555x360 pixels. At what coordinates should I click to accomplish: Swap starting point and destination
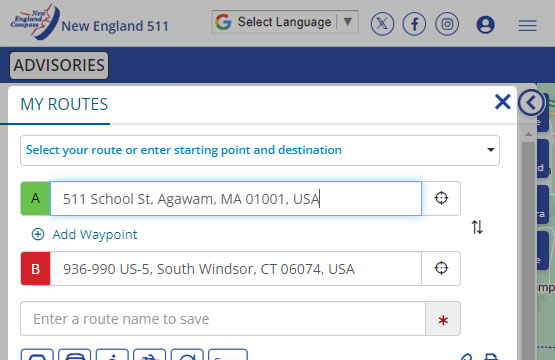(477, 227)
